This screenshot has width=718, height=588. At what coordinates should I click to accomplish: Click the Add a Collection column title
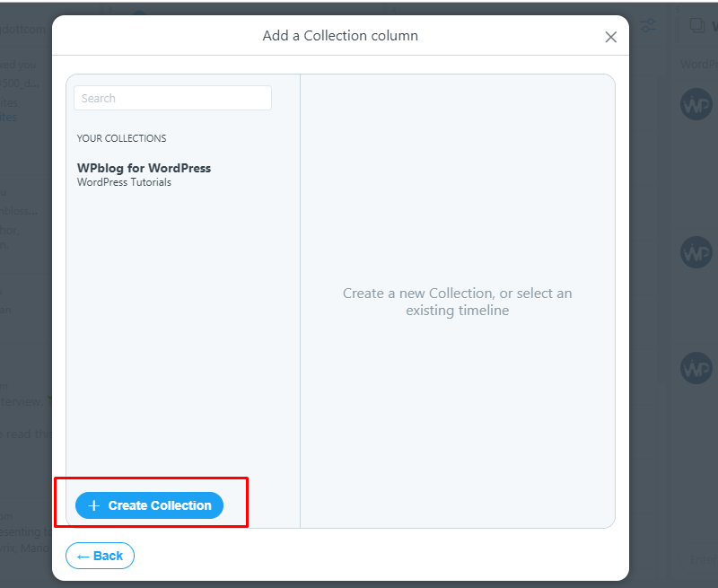pos(340,36)
